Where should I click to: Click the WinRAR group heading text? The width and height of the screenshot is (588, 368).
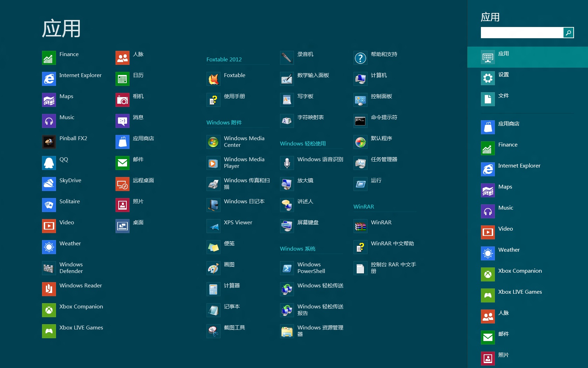pos(364,207)
